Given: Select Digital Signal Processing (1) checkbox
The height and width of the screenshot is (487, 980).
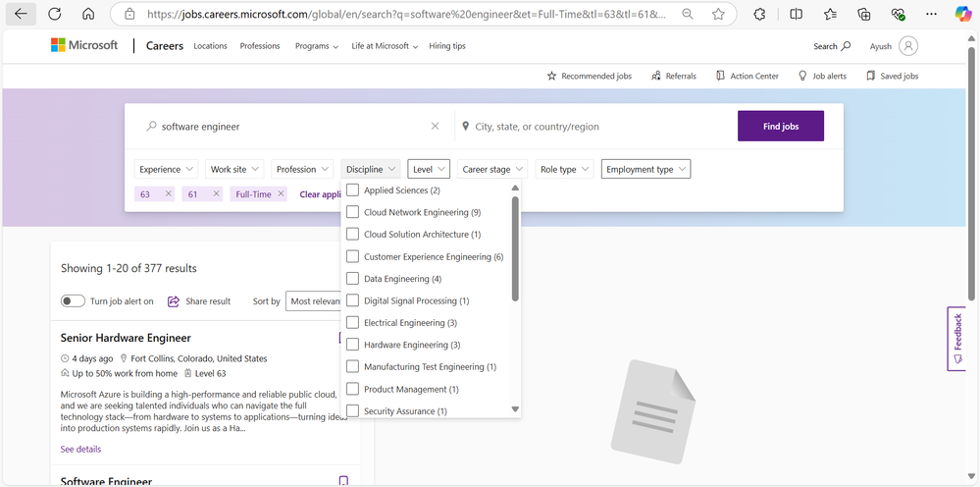Looking at the screenshot, I should 352,300.
